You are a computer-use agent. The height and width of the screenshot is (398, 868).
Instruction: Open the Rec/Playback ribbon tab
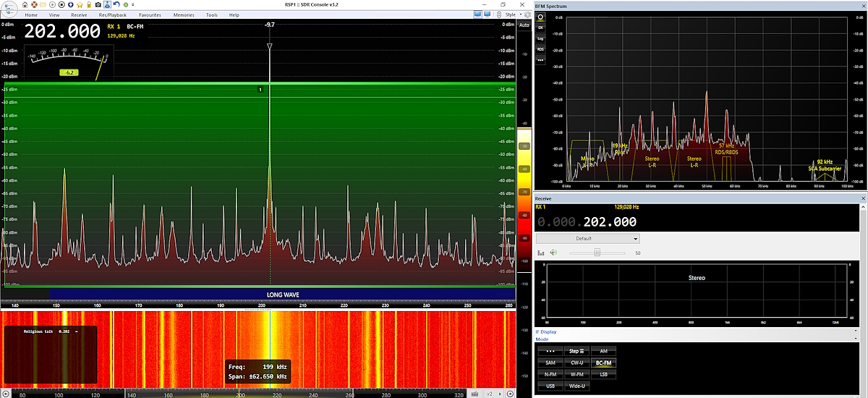pyautogui.click(x=114, y=14)
